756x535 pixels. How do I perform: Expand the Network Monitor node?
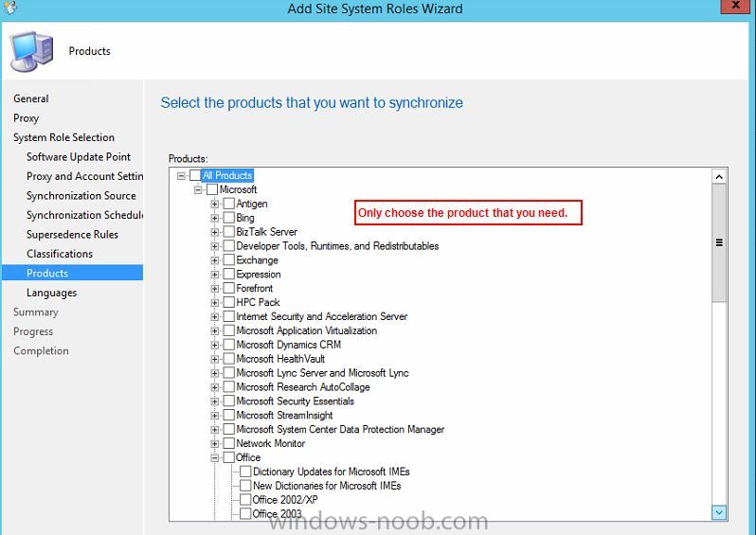pyautogui.click(x=215, y=443)
